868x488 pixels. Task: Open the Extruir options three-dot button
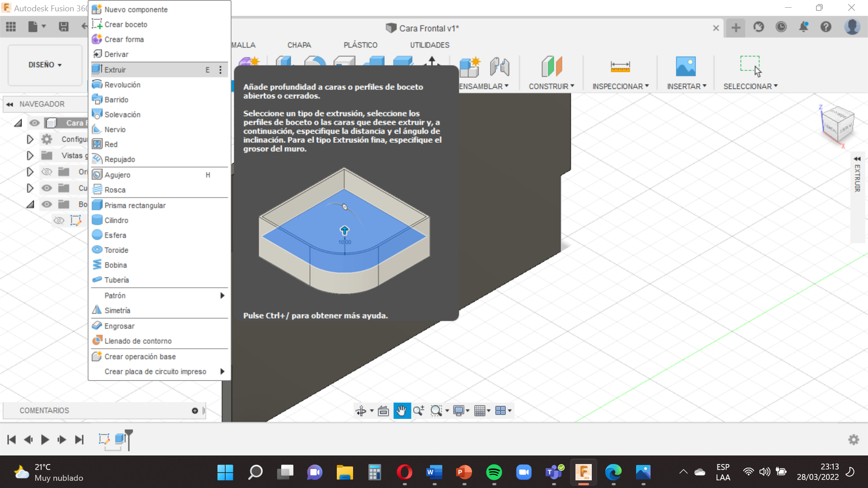pyautogui.click(x=221, y=70)
